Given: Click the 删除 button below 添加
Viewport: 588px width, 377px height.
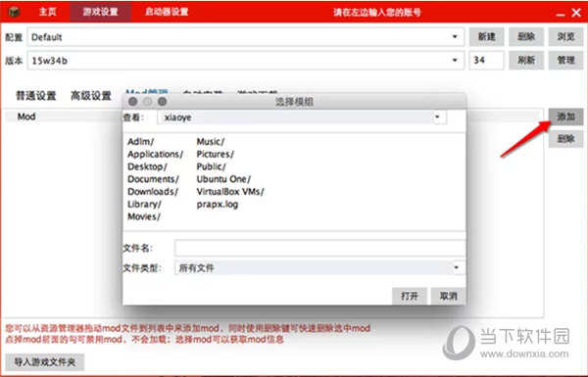Looking at the screenshot, I should point(565,139).
